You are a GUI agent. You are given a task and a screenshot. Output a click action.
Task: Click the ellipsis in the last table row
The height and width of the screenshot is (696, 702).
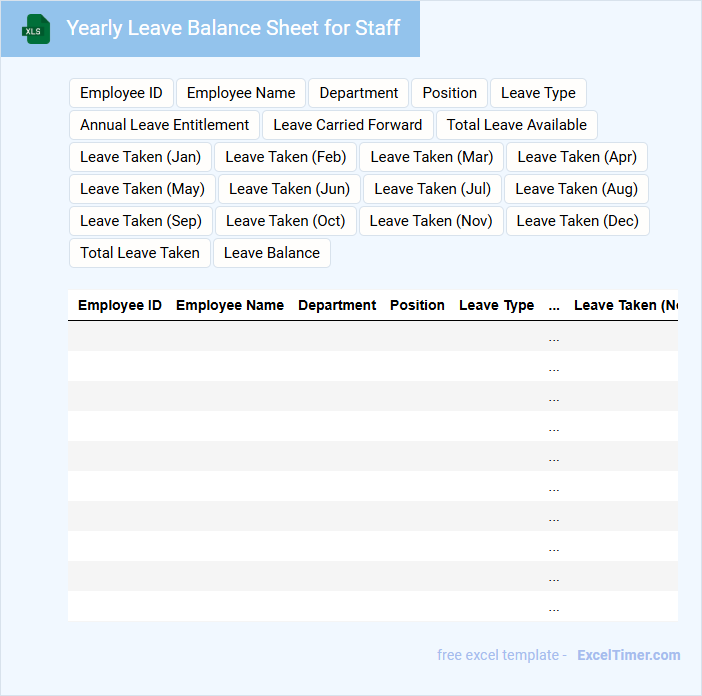click(x=554, y=607)
